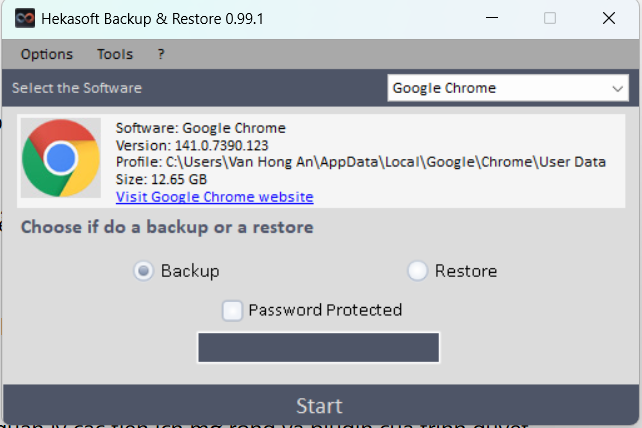Screen dimensions: 642x428
Task: Follow the Visit Google Chrome website link
Action: tap(214, 197)
